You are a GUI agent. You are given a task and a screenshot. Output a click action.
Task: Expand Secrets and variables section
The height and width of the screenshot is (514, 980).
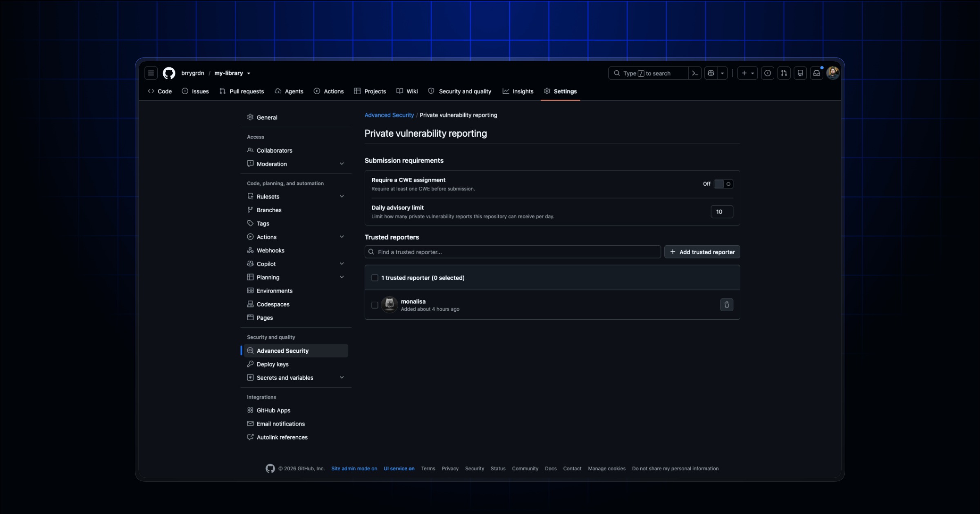coord(296,378)
